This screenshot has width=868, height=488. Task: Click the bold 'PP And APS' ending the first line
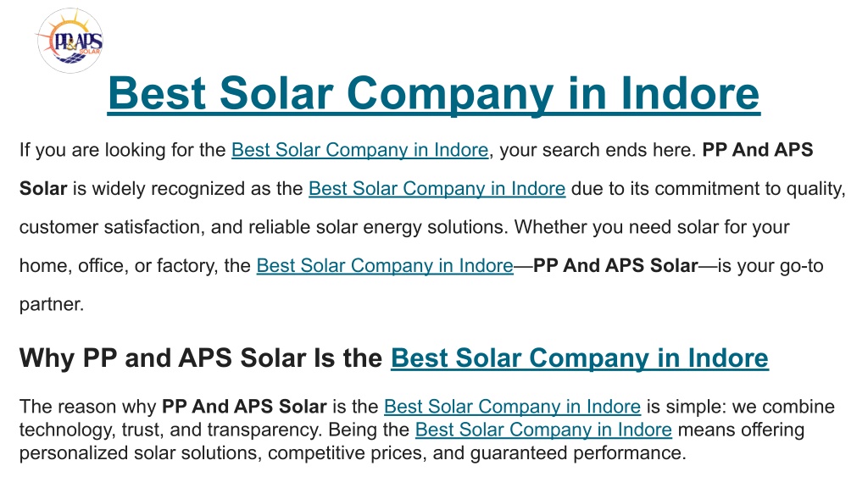pyautogui.click(x=757, y=150)
